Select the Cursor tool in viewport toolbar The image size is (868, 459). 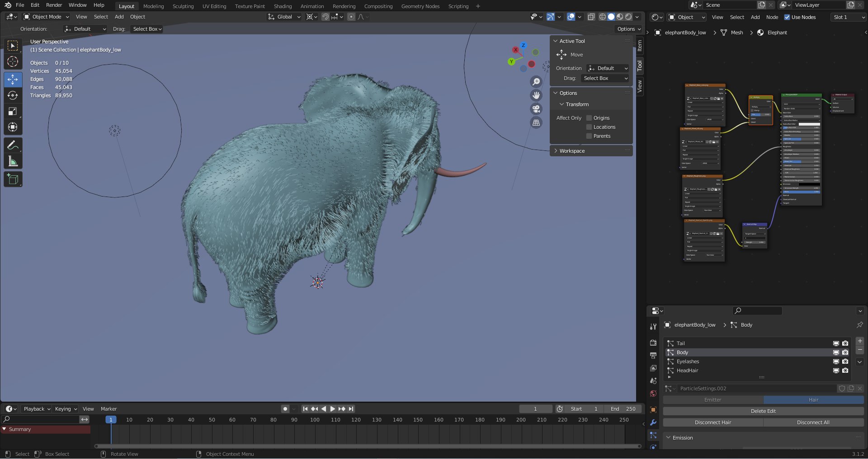tap(13, 61)
